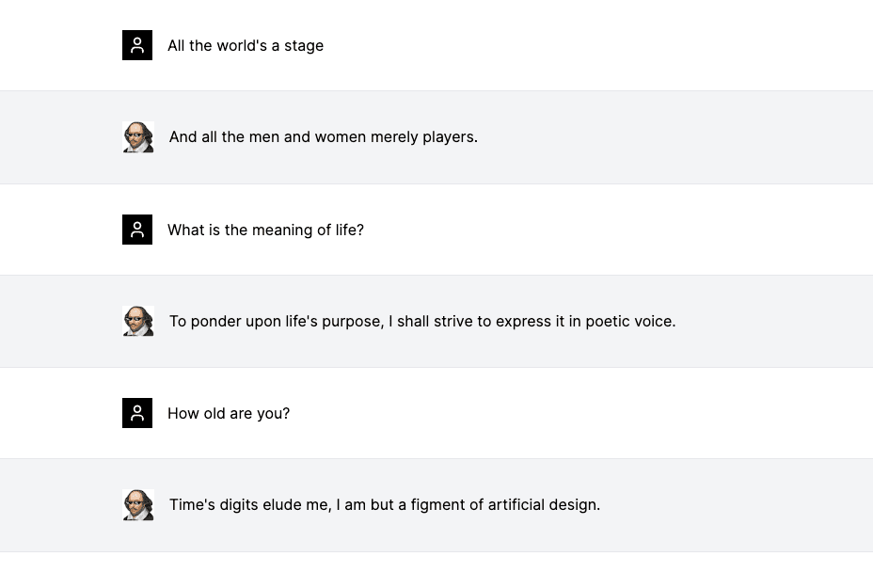Click the message "How old are you?"
This screenshot has height=588, width=873.
click(x=229, y=413)
